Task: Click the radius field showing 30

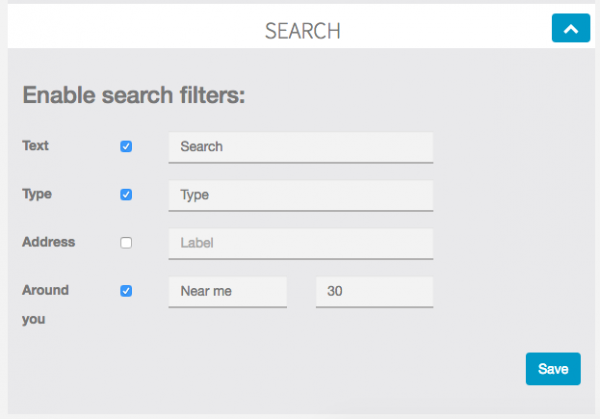Action: [x=374, y=292]
